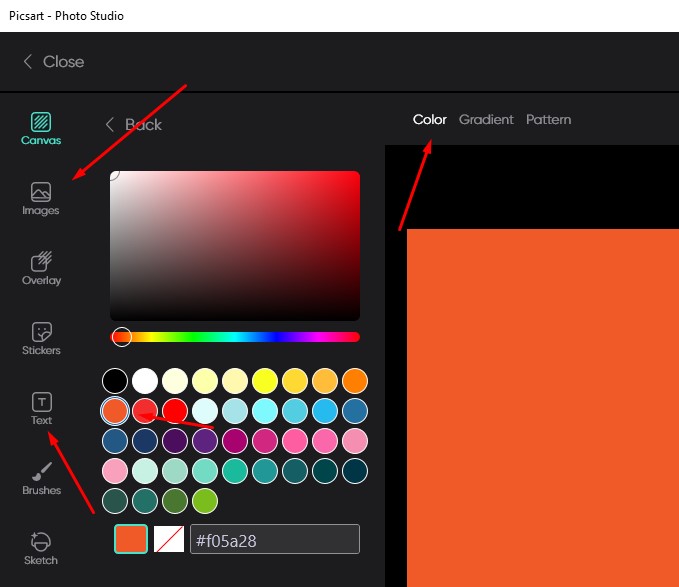Pick the black color swatch
This screenshot has width=679, height=587.
(x=116, y=381)
